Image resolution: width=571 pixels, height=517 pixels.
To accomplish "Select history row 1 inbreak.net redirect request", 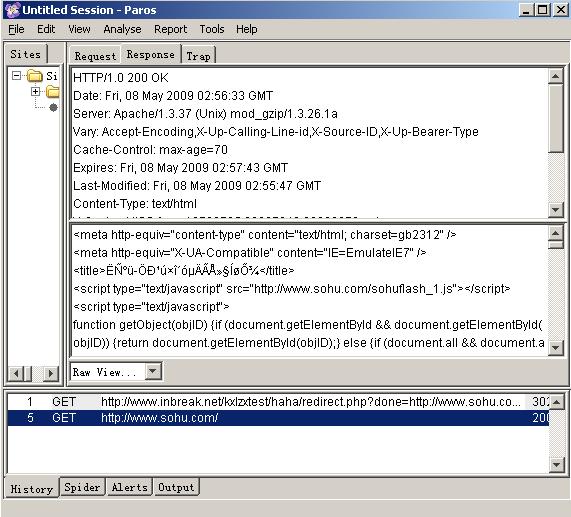I will point(278,402).
